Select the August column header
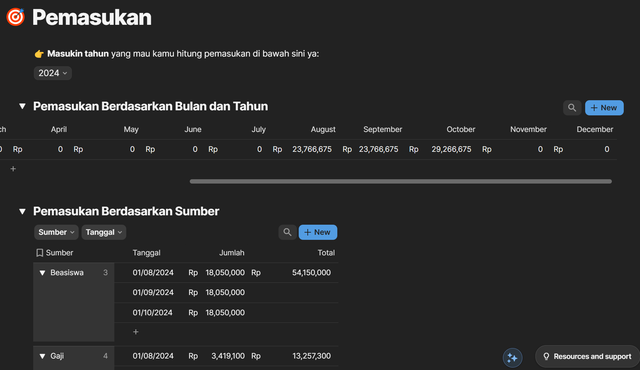 323,129
